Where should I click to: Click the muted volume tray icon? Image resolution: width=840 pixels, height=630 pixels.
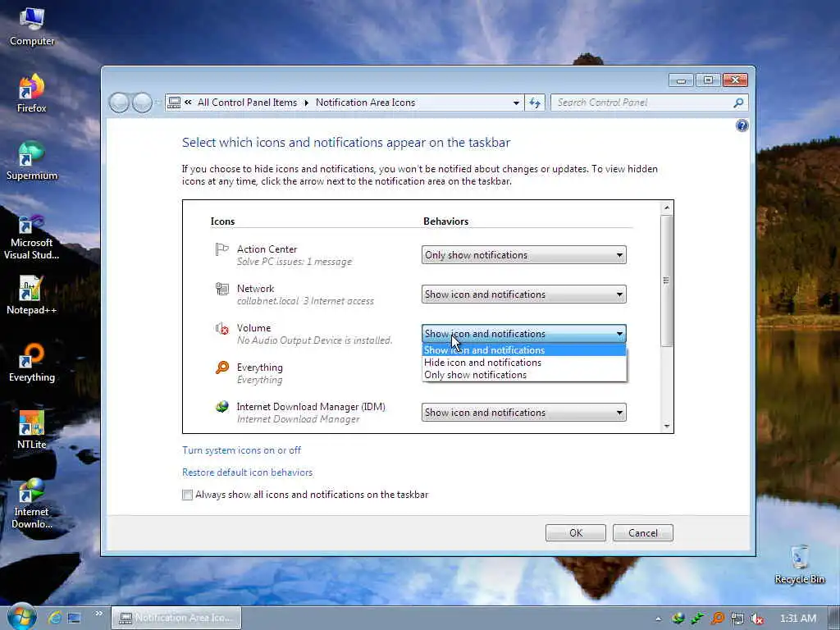coord(757,619)
